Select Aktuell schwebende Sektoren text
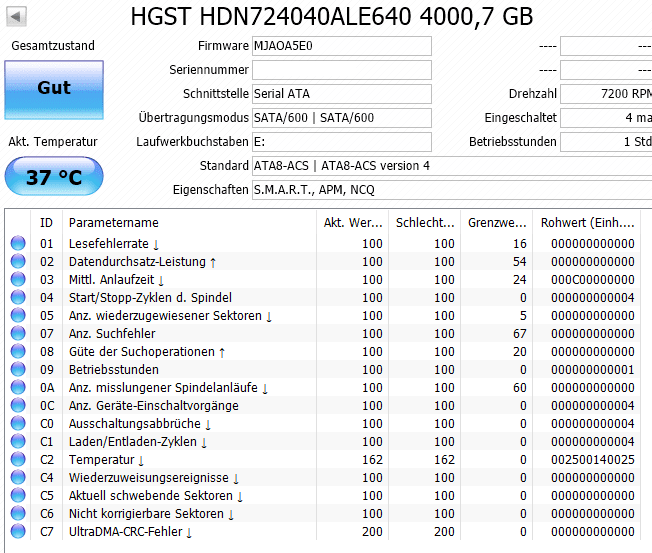This screenshot has width=652, height=553. (x=151, y=496)
